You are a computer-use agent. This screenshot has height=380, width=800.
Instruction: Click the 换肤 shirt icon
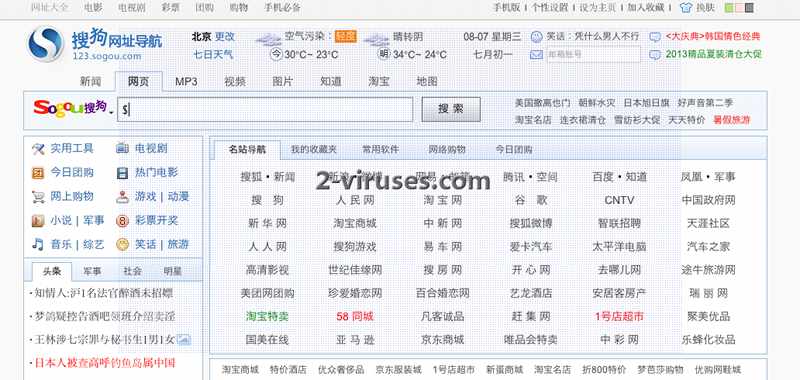(686, 8)
